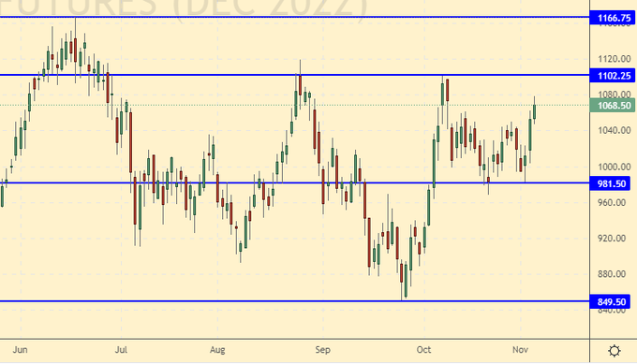Click the 1120.00 price scale tick

tap(615, 59)
